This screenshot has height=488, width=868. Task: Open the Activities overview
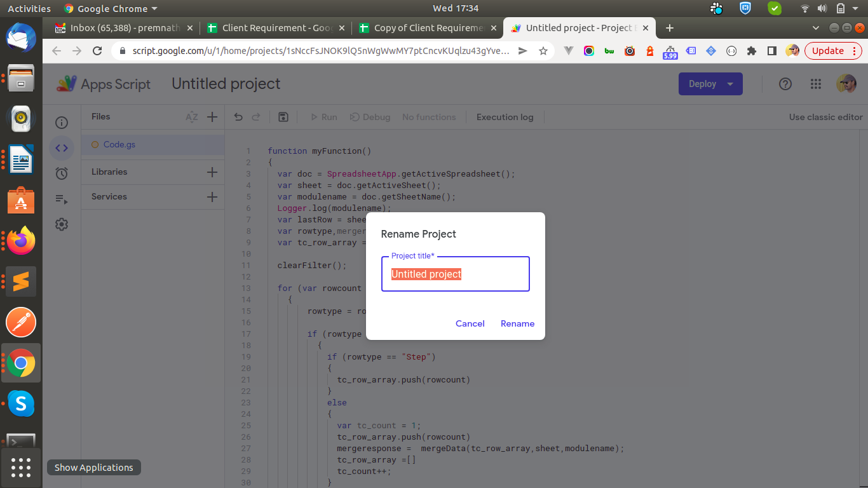coord(29,8)
